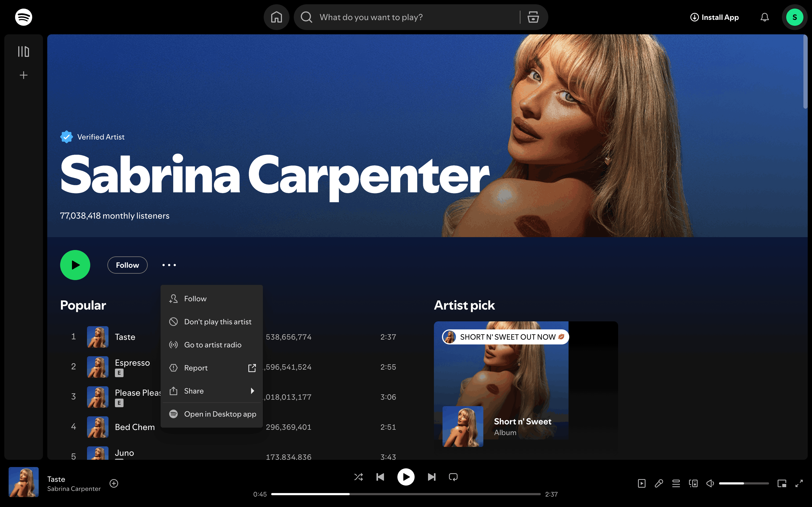This screenshot has height=507, width=812.
Task: Adjust the volume slider
Action: (743, 483)
